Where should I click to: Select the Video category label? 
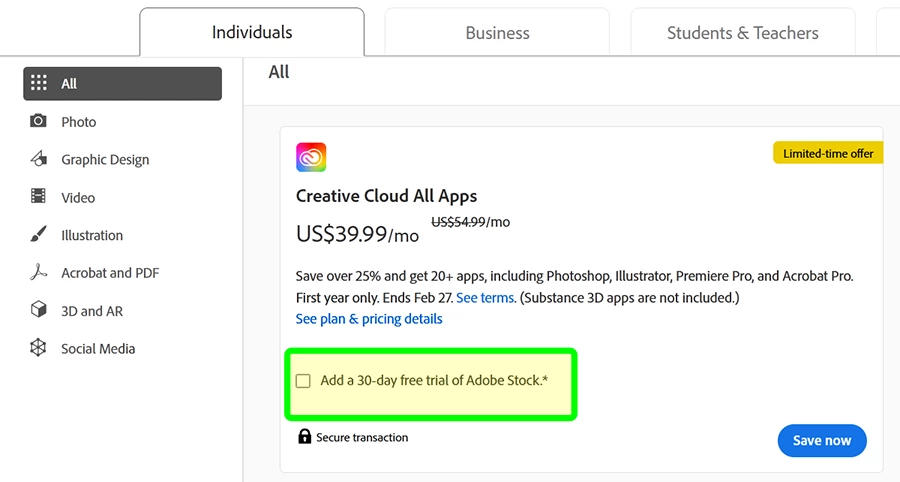[x=78, y=197]
